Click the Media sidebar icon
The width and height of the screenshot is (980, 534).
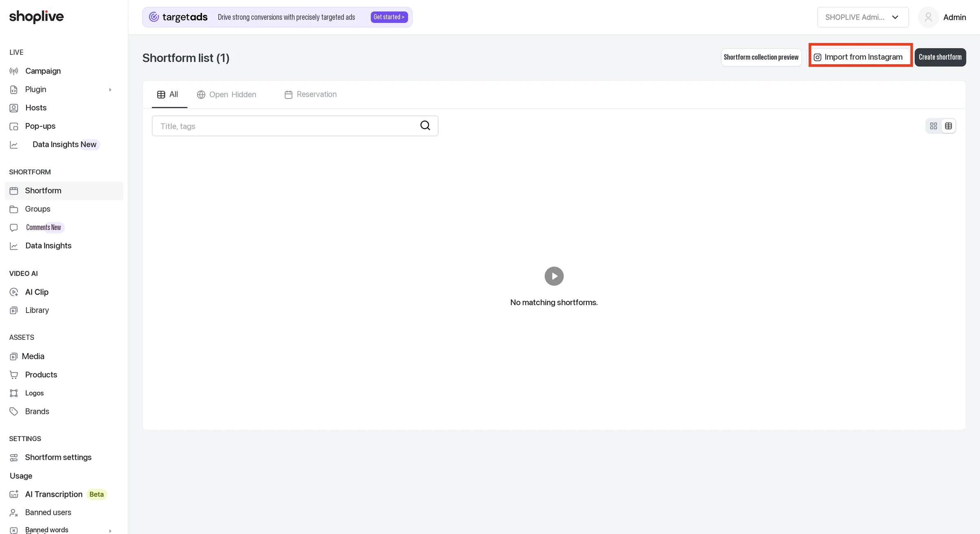click(x=14, y=356)
